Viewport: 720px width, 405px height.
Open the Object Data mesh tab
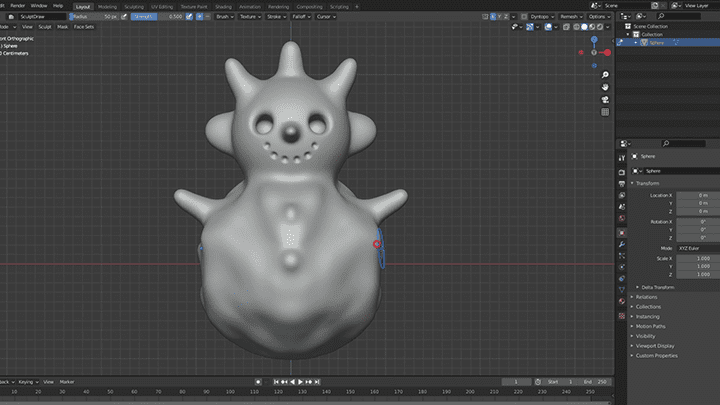[622, 290]
